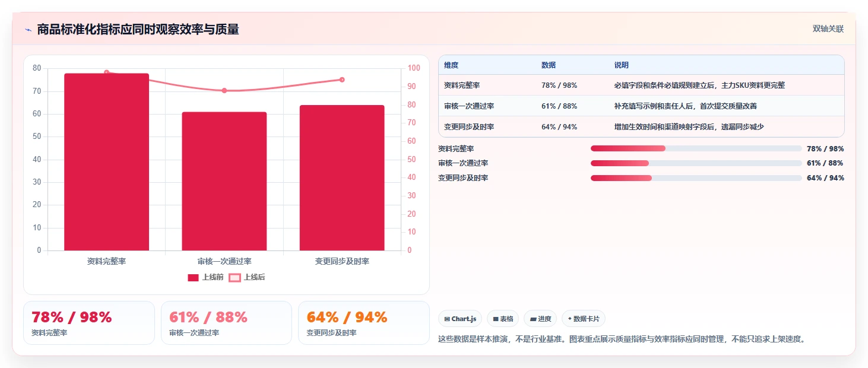Click the 78% / 98% table cell
This screenshot has height=368, width=868.
tap(559, 85)
